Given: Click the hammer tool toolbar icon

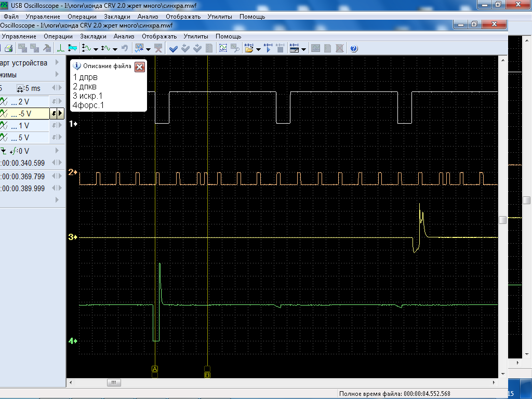Looking at the screenshot, I should (47, 48).
